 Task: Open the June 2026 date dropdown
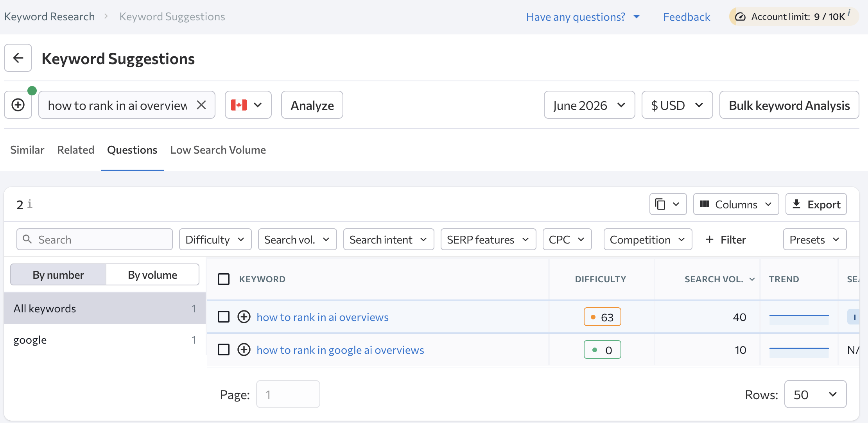(x=589, y=105)
